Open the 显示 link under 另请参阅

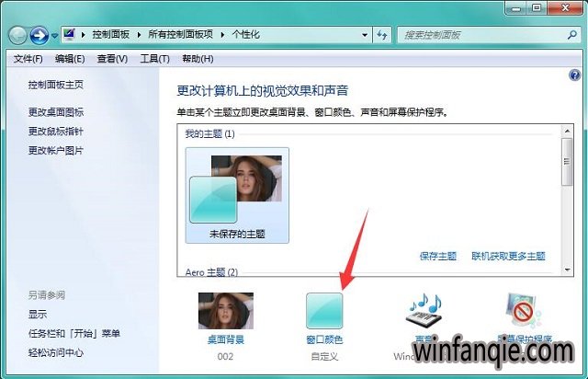pos(38,314)
